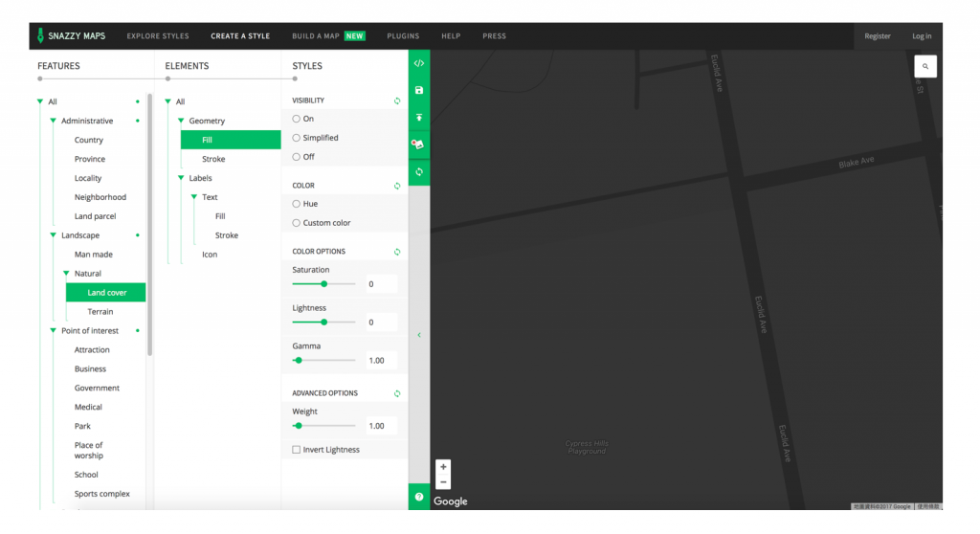The height and width of the screenshot is (534, 980).
Task: Click the Gamma slider handle
Action: point(299,360)
